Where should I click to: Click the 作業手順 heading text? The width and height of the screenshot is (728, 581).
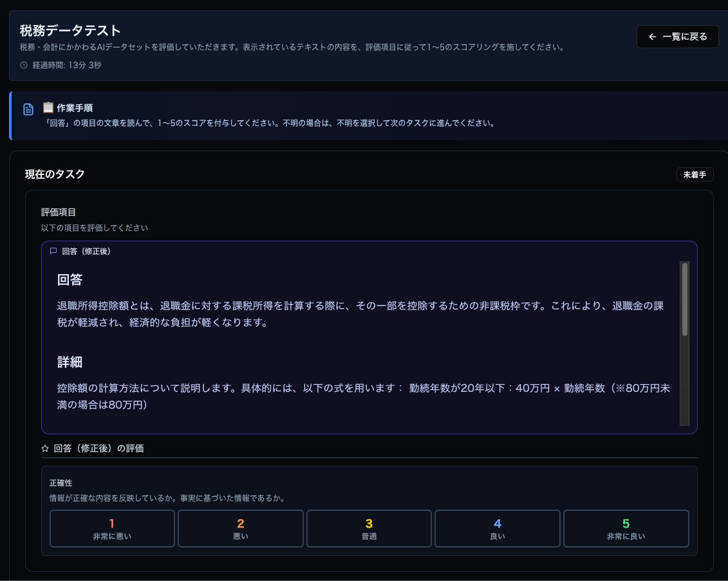pyautogui.click(x=75, y=108)
